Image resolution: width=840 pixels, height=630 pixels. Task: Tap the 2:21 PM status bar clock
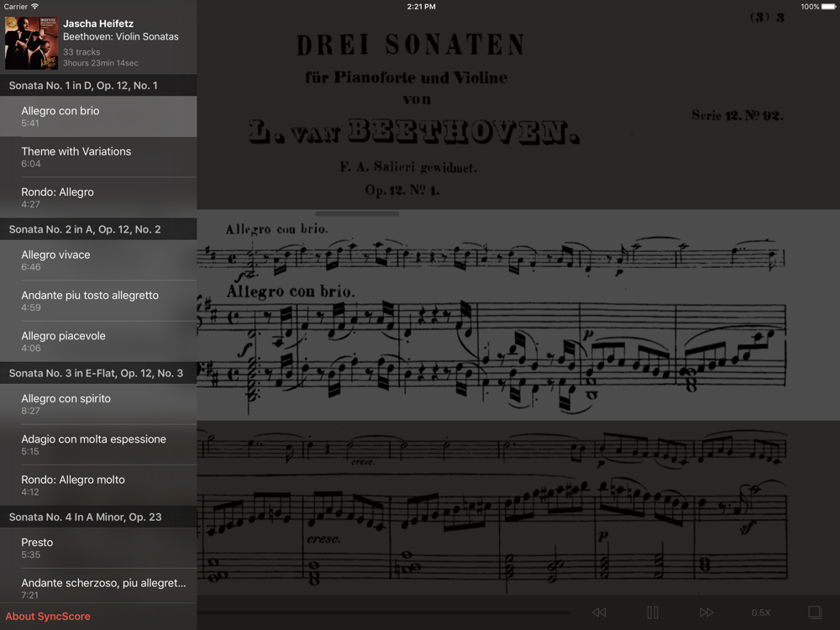(421, 7)
